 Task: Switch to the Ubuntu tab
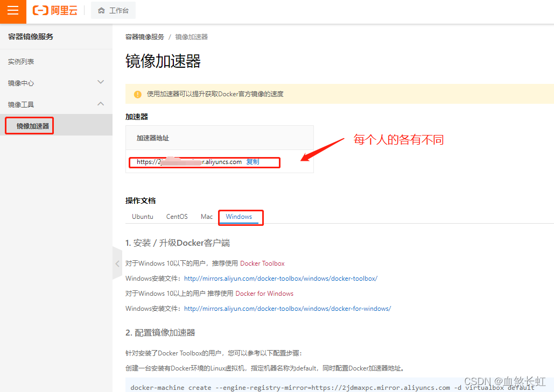pyautogui.click(x=142, y=217)
